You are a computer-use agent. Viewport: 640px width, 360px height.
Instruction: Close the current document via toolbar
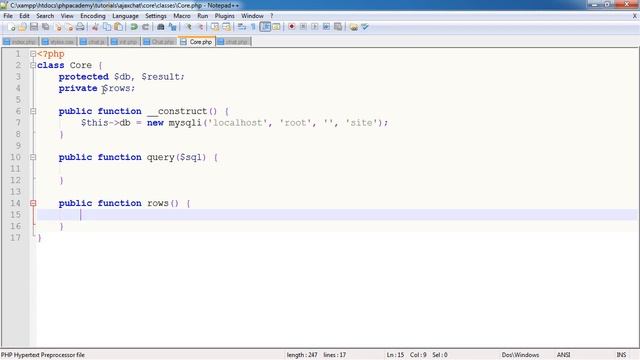(x=58, y=27)
